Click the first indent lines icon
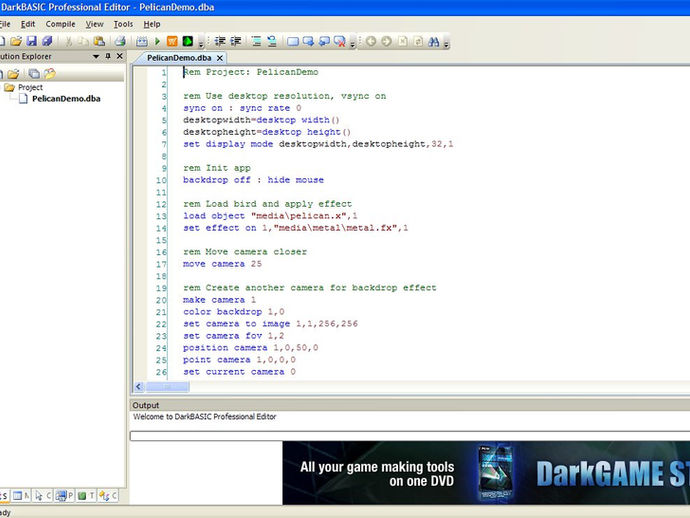This screenshot has height=518, width=690. click(x=220, y=41)
